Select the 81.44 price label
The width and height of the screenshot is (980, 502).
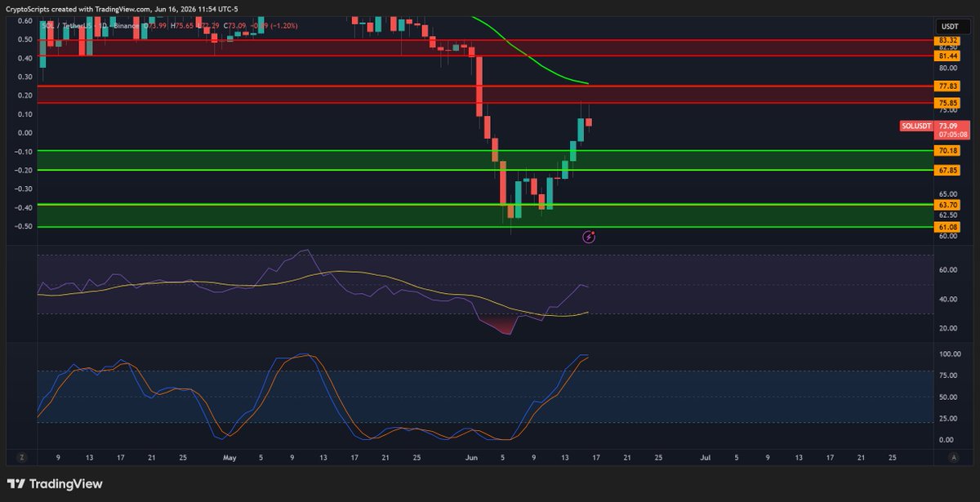(x=948, y=56)
